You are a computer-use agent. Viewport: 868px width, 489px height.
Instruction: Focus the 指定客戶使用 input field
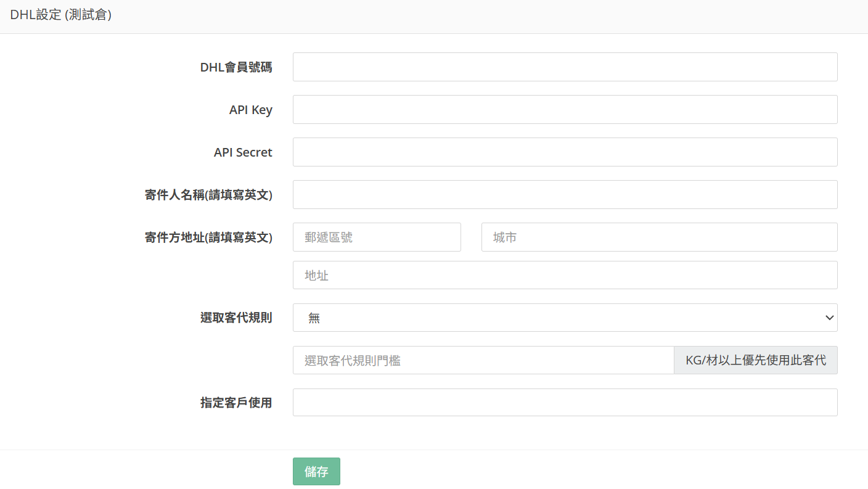coord(565,402)
